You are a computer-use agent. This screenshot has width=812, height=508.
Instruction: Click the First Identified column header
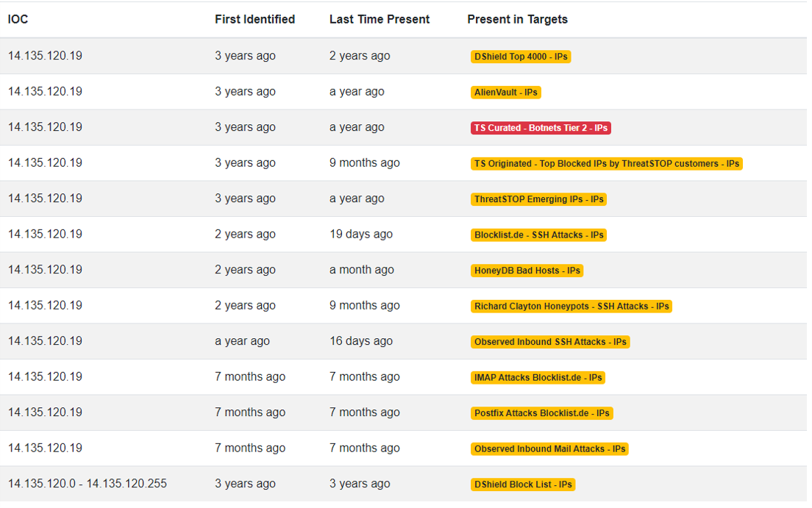pyautogui.click(x=254, y=20)
